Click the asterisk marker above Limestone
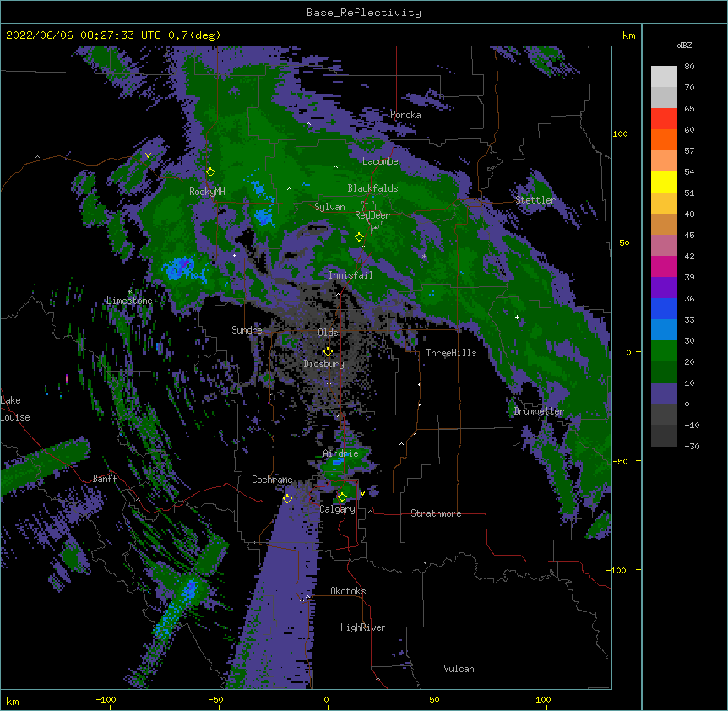This screenshot has height=711, width=728. [129, 292]
